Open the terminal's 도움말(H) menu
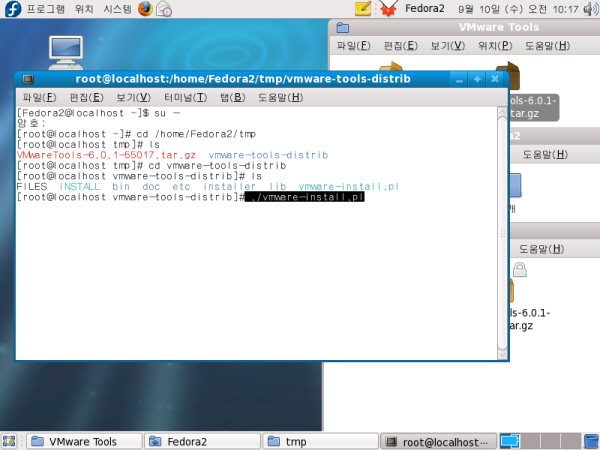600x450 pixels. 280,98
